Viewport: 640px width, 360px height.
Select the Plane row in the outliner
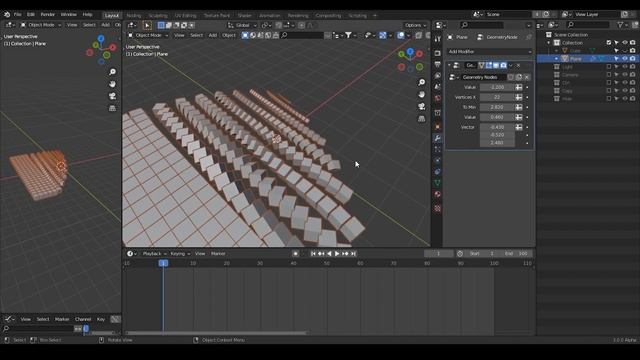pyautogui.click(x=587, y=59)
